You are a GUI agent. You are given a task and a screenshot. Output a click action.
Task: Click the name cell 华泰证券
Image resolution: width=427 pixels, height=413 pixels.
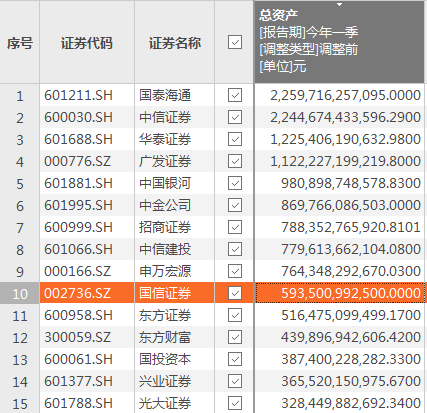pos(175,139)
